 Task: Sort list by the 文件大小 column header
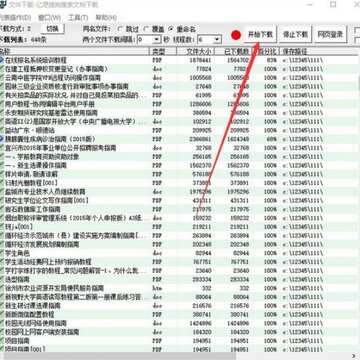coord(196,51)
